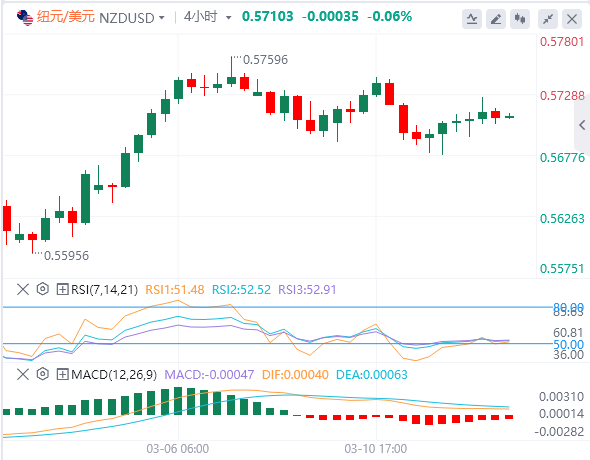The image size is (590, 460).
Task: Open MACD indicator settings gear
Action: pyautogui.click(x=43, y=374)
